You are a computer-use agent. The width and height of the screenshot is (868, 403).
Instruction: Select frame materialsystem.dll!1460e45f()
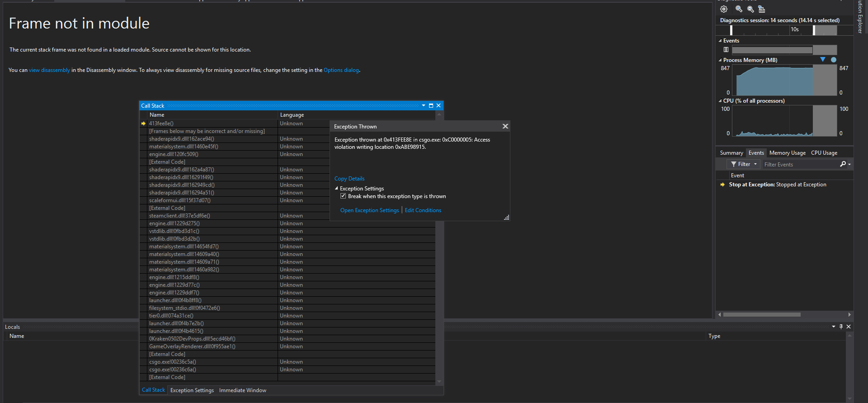point(184,147)
